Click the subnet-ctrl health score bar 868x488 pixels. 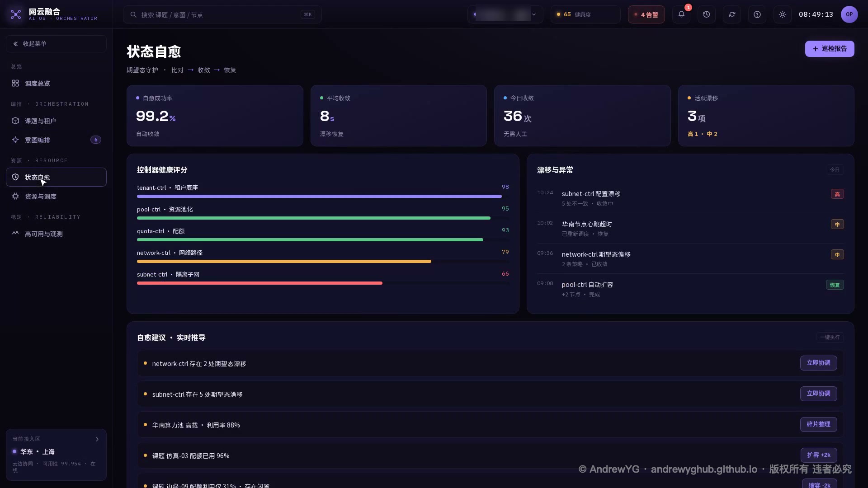323,283
